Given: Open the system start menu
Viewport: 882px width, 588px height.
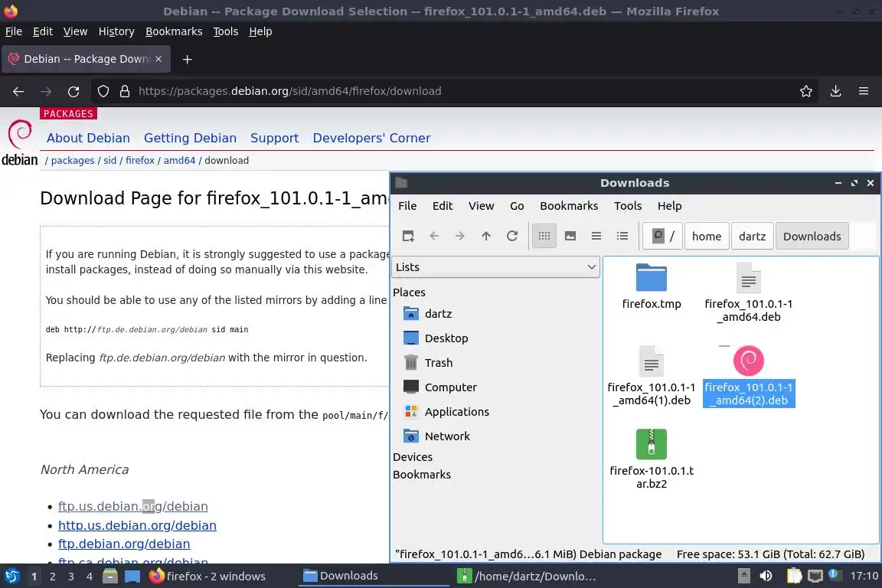Looking at the screenshot, I should [x=11, y=577].
